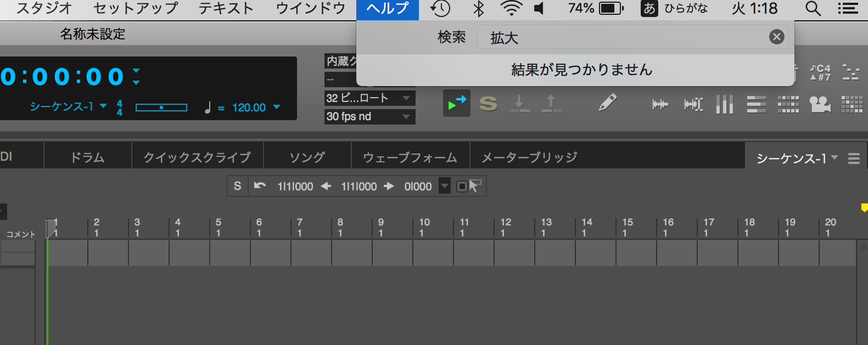
Task: Click the C4 #7 note display icon
Action: [x=820, y=72]
